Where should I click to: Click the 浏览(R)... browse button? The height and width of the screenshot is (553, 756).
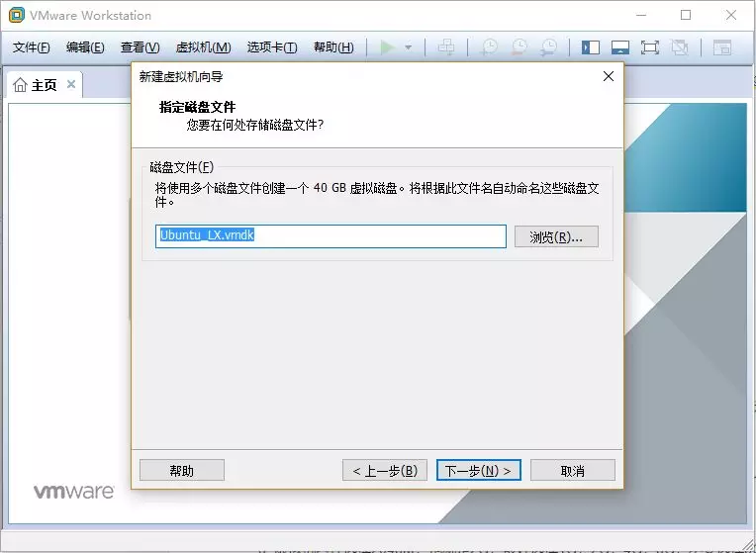pos(556,236)
